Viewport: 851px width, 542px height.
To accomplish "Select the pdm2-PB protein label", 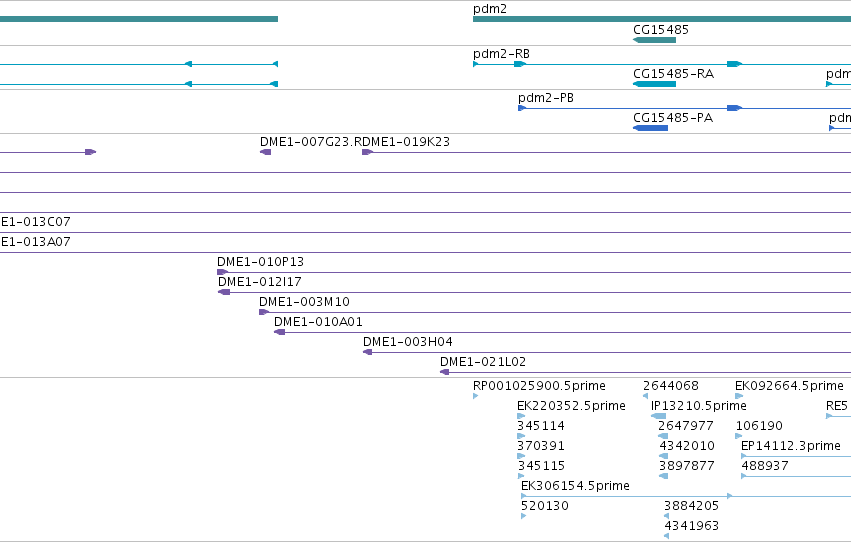I will click(545, 98).
